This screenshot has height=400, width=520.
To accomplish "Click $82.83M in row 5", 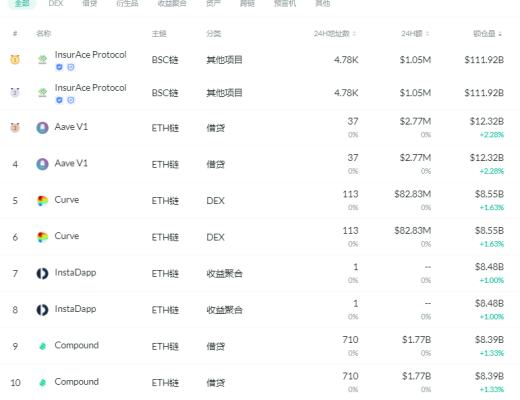I will point(413,194).
